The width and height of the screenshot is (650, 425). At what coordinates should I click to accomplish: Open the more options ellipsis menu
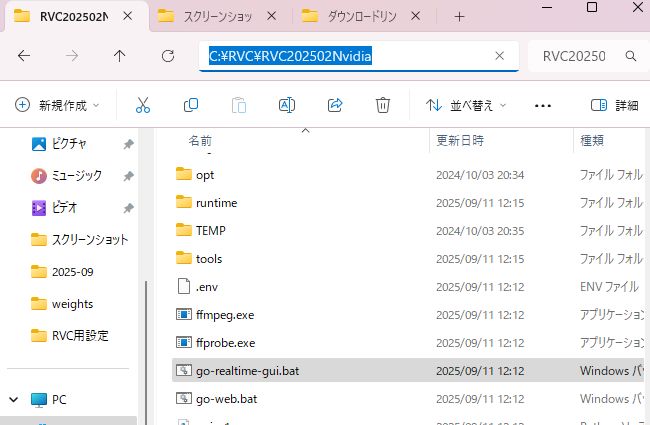coord(543,105)
